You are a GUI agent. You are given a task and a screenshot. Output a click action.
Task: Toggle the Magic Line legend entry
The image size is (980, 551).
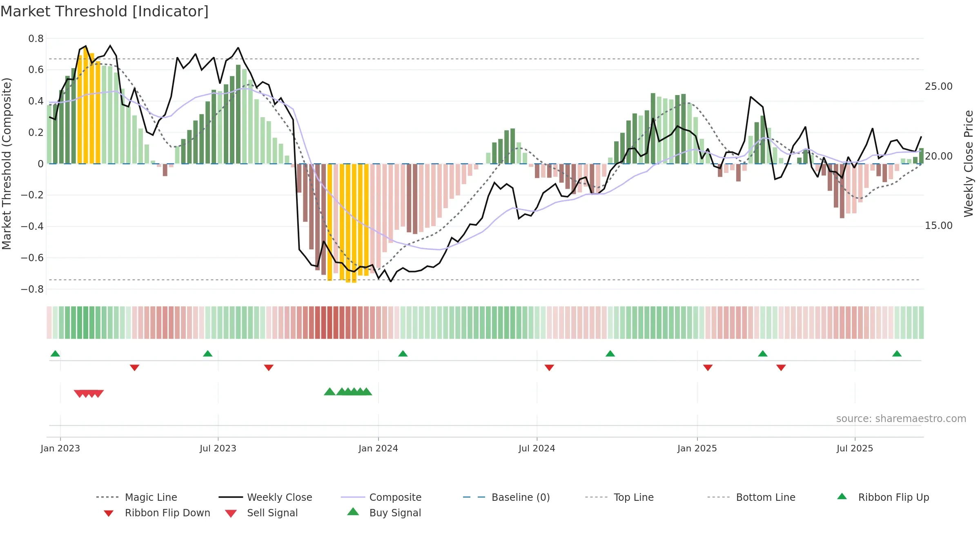tap(137, 497)
